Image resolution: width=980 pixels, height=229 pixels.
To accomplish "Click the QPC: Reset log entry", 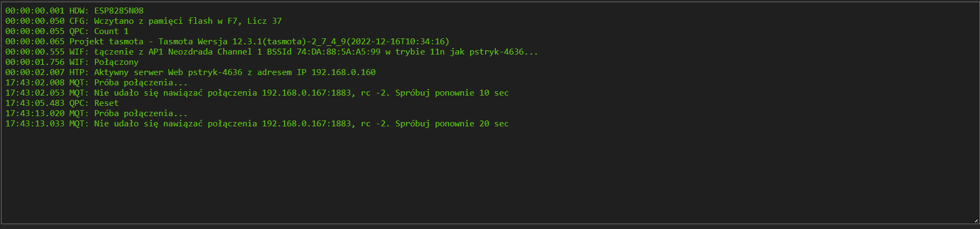I will click(x=62, y=103).
